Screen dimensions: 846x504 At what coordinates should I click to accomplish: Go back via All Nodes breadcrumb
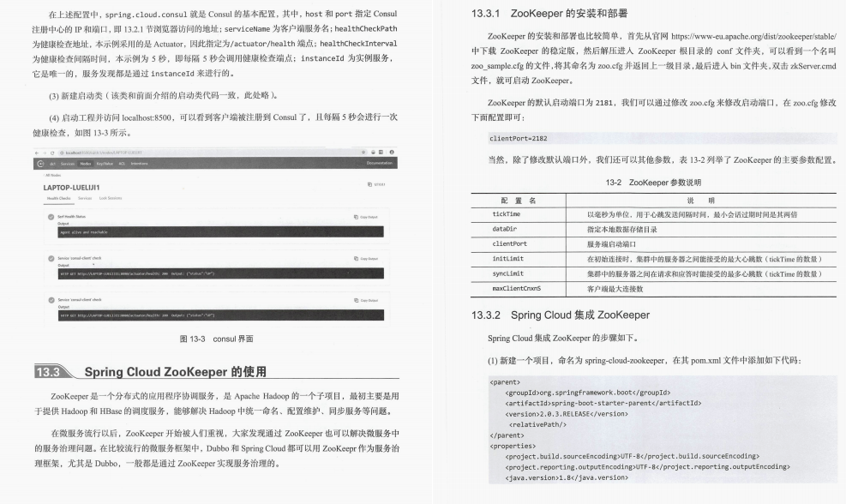pos(53,176)
